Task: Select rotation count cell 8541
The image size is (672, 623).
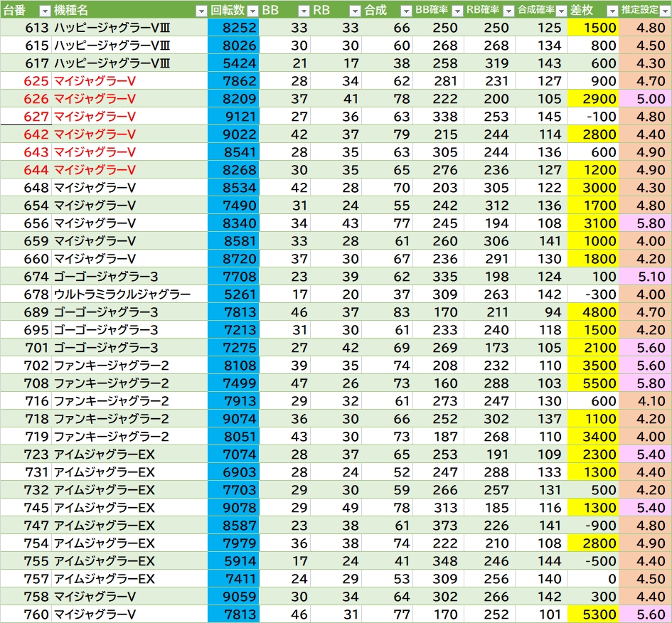Action: pyautogui.click(x=233, y=152)
